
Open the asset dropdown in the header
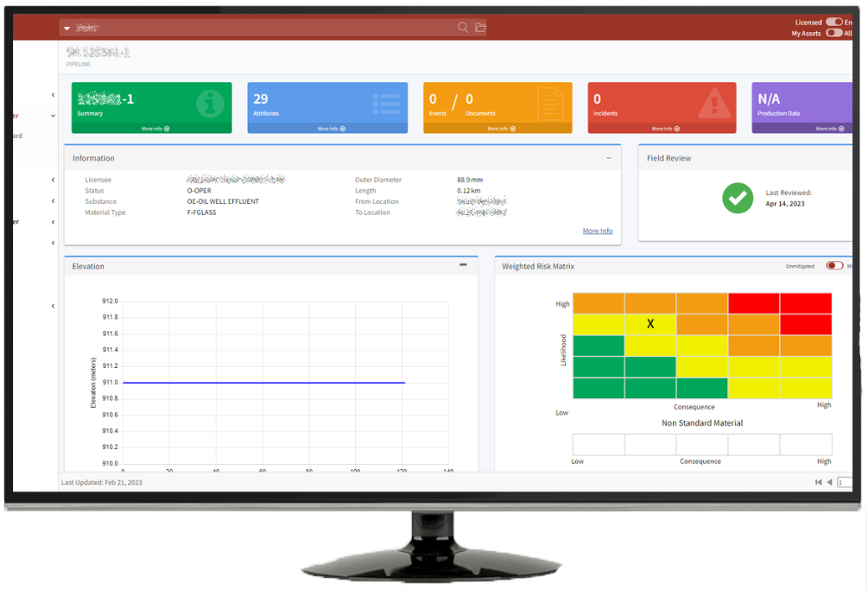coord(66,27)
